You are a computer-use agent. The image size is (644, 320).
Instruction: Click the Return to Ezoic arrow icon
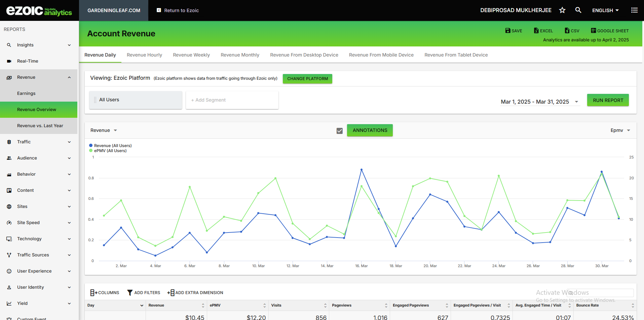(x=159, y=10)
